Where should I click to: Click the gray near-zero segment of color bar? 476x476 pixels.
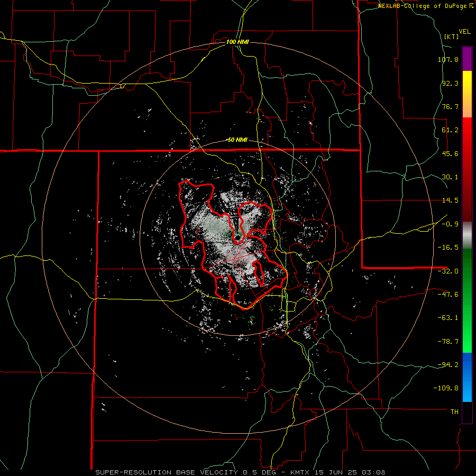467,235
